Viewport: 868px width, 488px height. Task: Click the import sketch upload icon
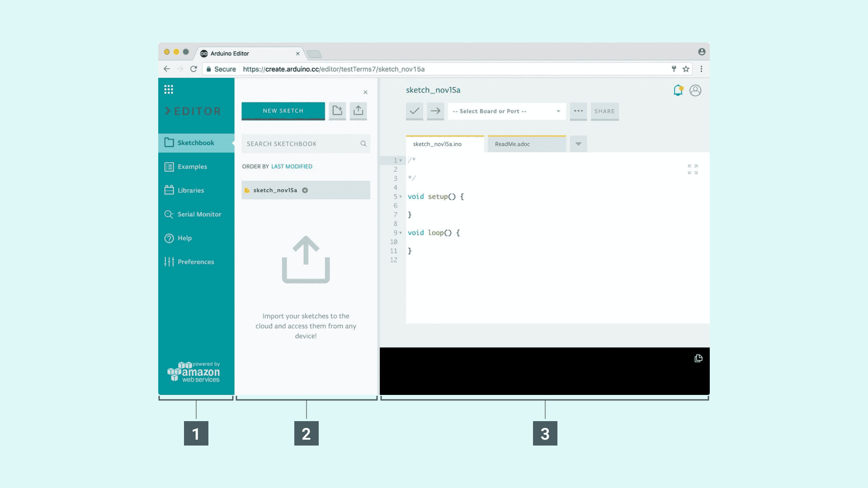(358, 111)
